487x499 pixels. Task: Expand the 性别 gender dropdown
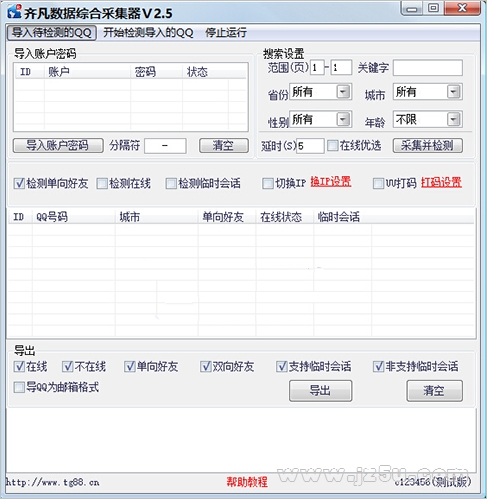[320, 119]
